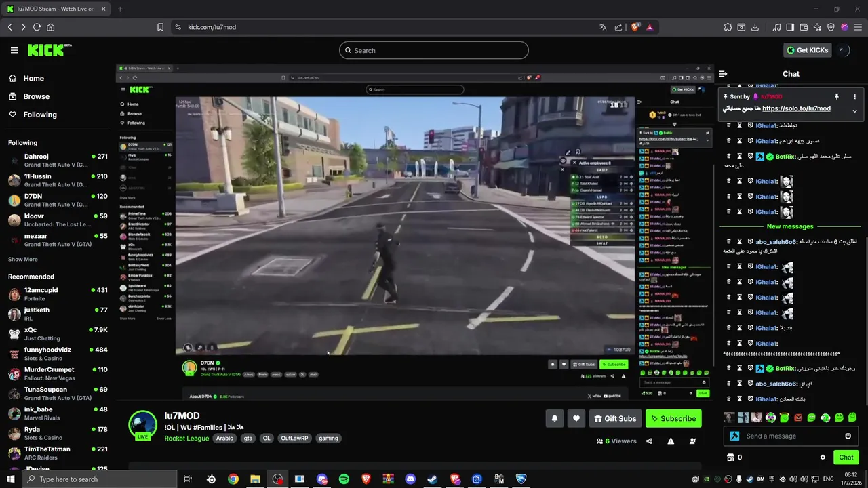The image size is (868, 488).
Task: Open Brave Shields icon
Action: (635, 27)
